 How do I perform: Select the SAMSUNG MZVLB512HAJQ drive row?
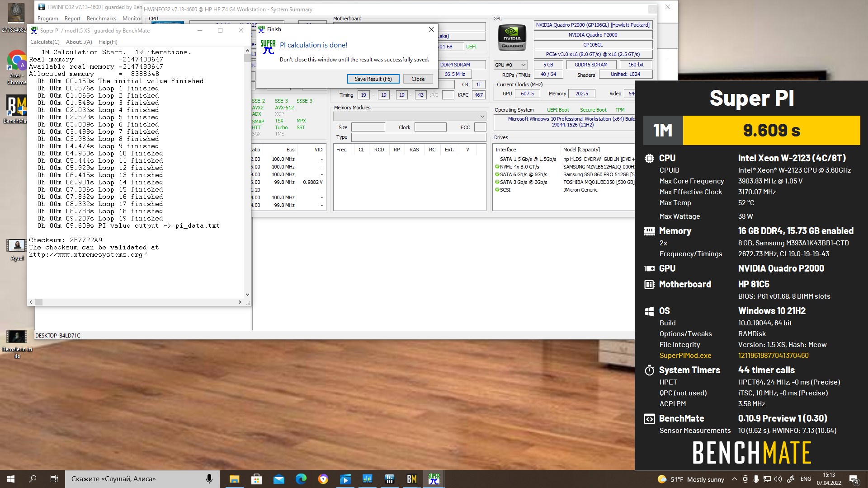[565, 167]
